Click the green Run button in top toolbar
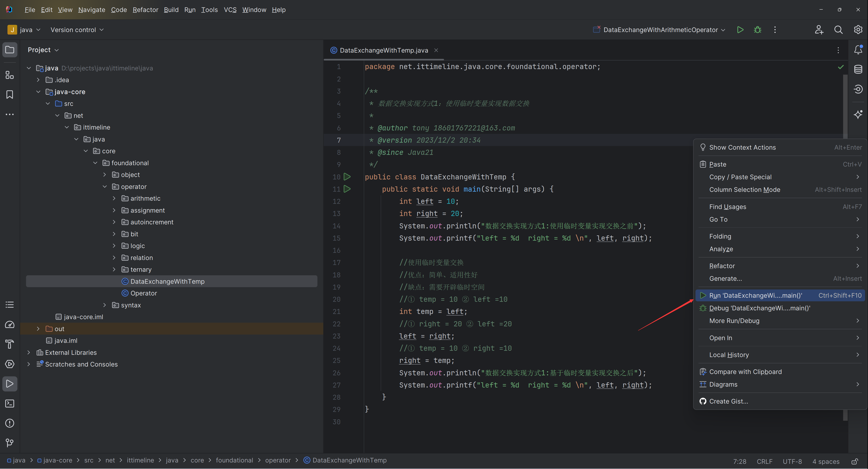Viewport: 868px width, 469px height. (x=740, y=30)
